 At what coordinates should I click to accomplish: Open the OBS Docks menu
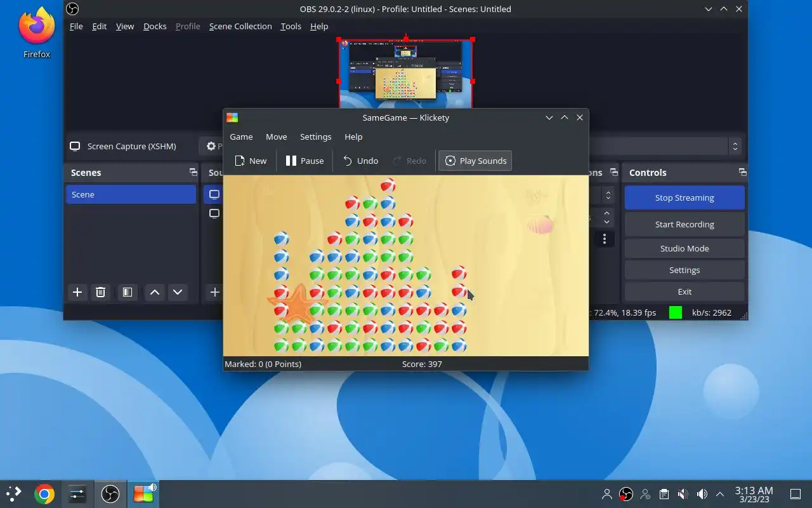point(155,26)
